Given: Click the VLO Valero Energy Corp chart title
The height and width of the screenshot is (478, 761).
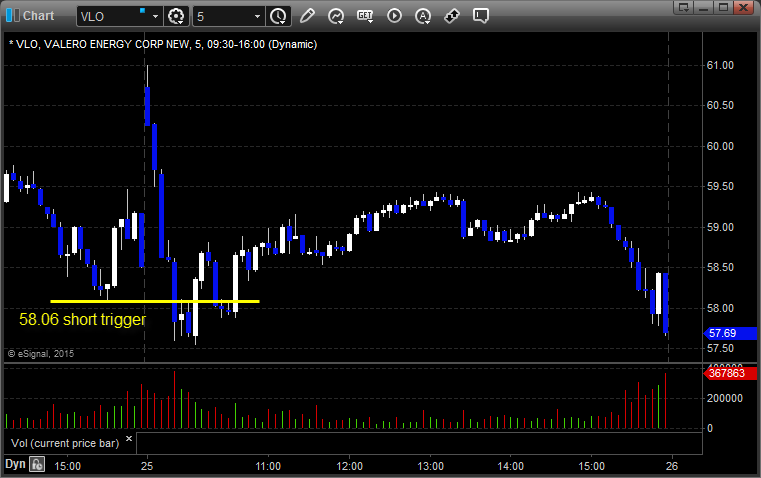Looking at the screenshot, I should point(163,44).
